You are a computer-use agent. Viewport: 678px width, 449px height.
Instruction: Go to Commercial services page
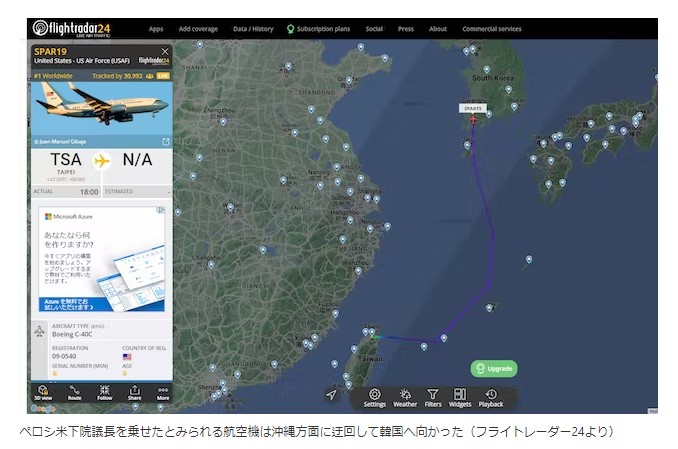click(x=492, y=29)
